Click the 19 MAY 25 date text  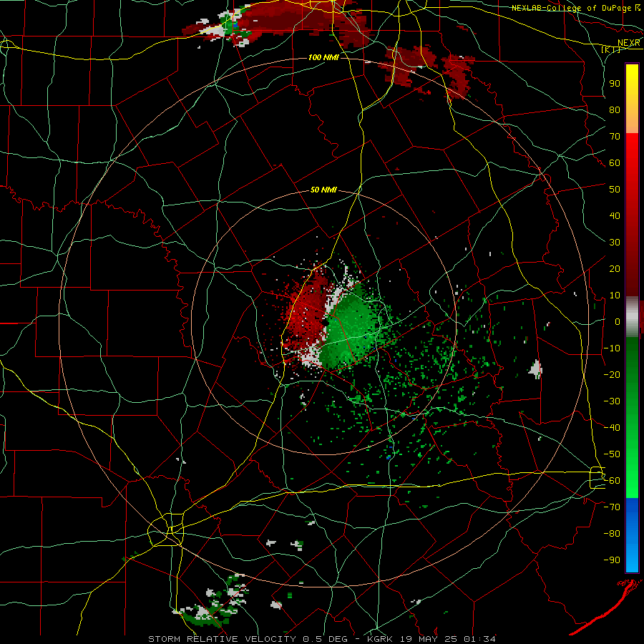[x=427, y=639]
